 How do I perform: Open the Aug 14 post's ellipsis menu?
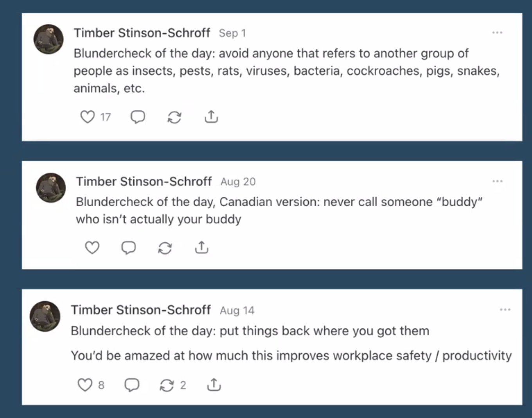505,310
